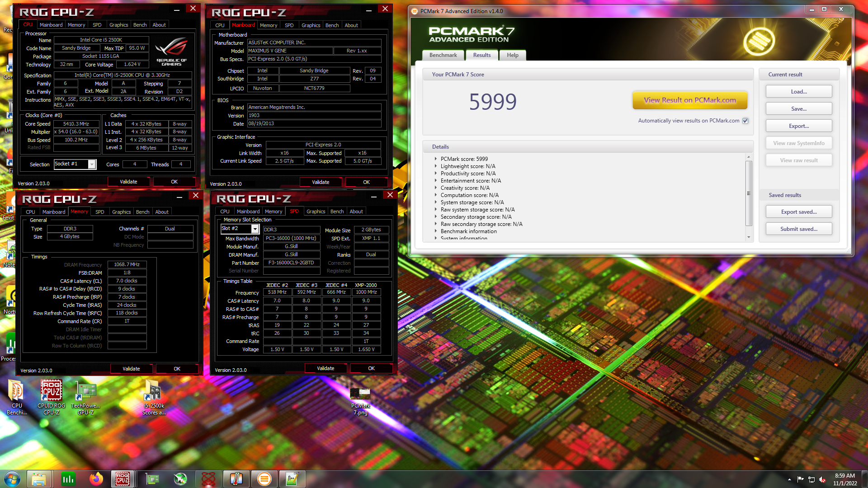Open the TechPowerUp GPU-Z desktop shortcut
This screenshot has width=868, height=488.
tap(85, 397)
